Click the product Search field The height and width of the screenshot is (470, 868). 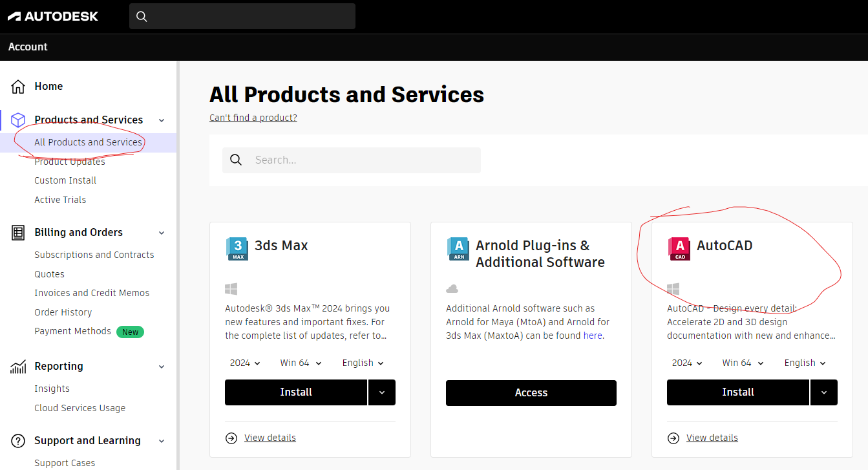(x=351, y=160)
